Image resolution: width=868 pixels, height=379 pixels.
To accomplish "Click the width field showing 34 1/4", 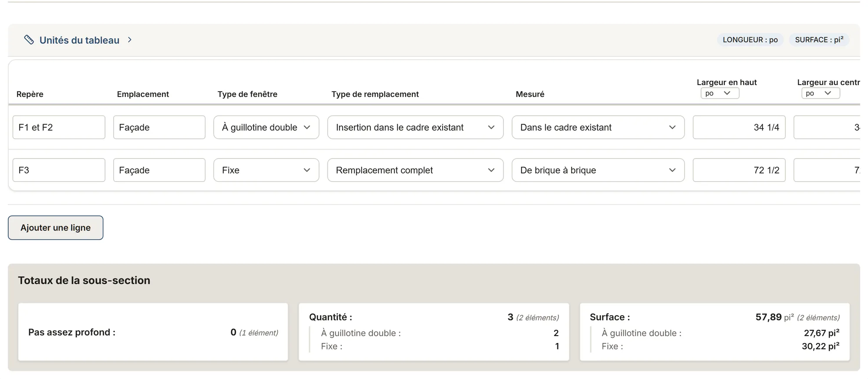I will [x=739, y=127].
